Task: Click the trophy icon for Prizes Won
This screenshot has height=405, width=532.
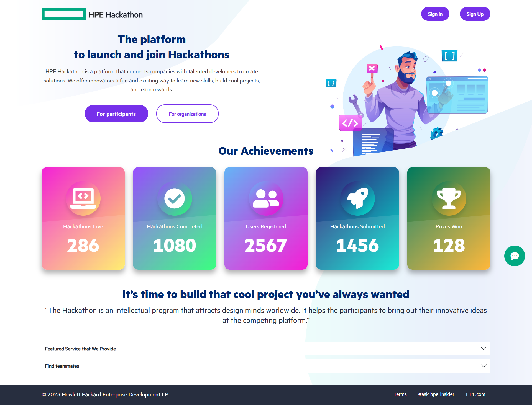Action: [x=449, y=198]
